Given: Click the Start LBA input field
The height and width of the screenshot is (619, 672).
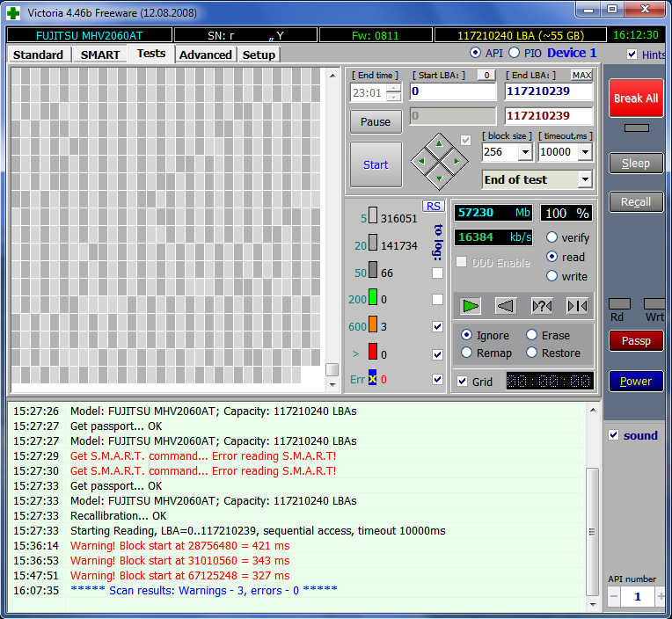Looking at the screenshot, I should pyautogui.click(x=452, y=91).
